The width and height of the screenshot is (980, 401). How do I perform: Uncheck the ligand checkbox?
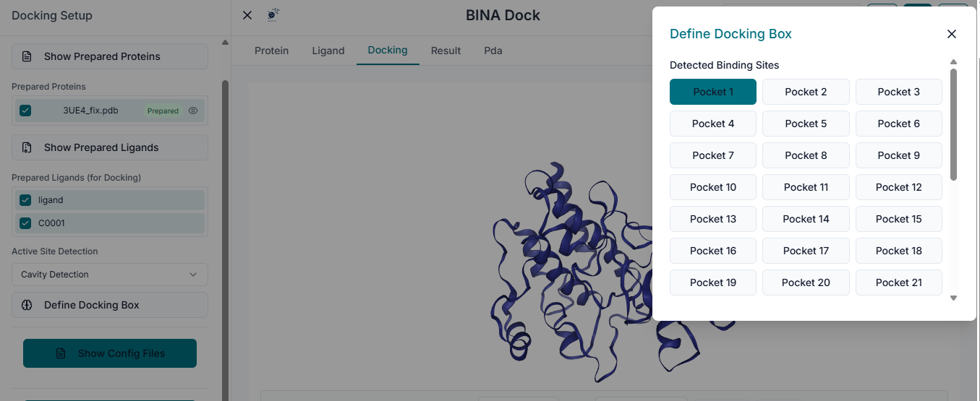[x=25, y=200]
